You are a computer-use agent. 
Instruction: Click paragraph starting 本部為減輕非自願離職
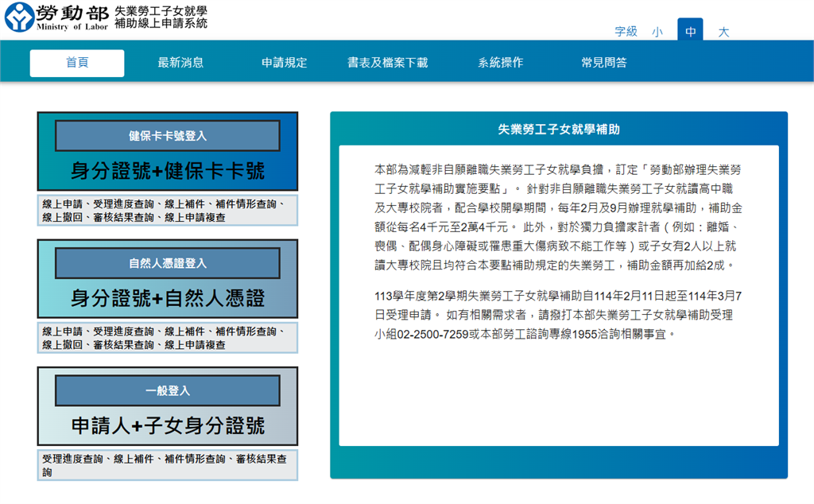(558, 218)
